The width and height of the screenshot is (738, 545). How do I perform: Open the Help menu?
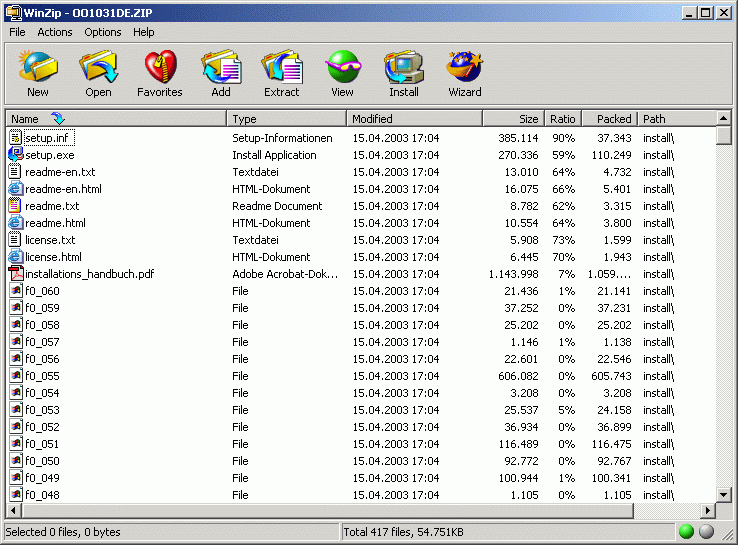coord(144,32)
